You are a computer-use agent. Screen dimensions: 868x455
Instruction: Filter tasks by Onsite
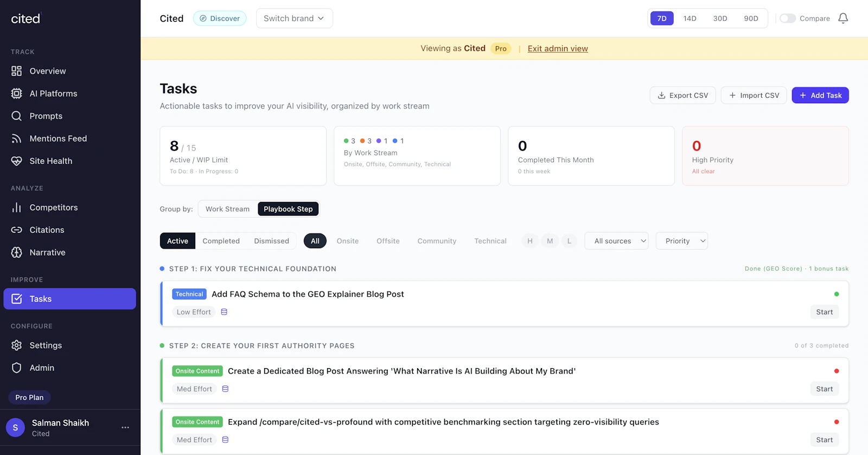pyautogui.click(x=348, y=241)
